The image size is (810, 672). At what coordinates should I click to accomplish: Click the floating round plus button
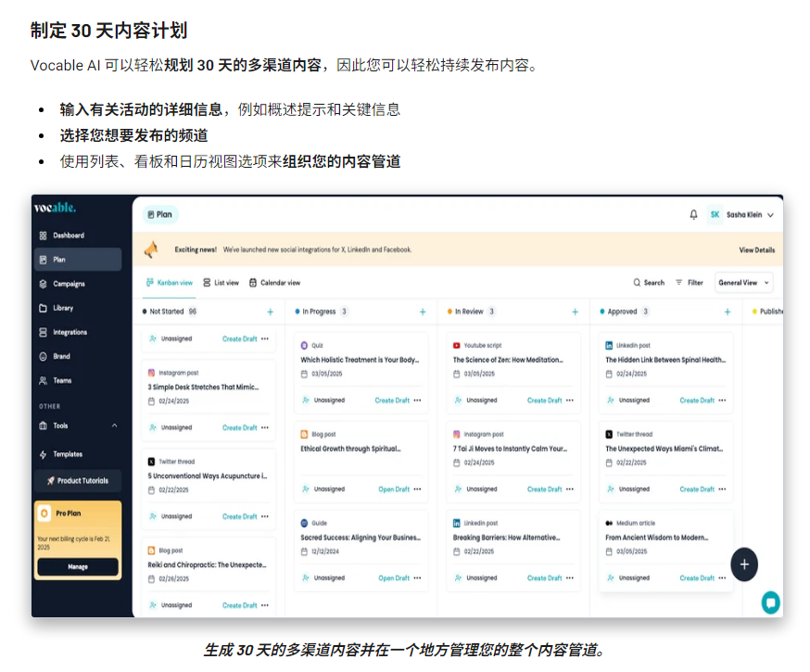click(x=744, y=564)
